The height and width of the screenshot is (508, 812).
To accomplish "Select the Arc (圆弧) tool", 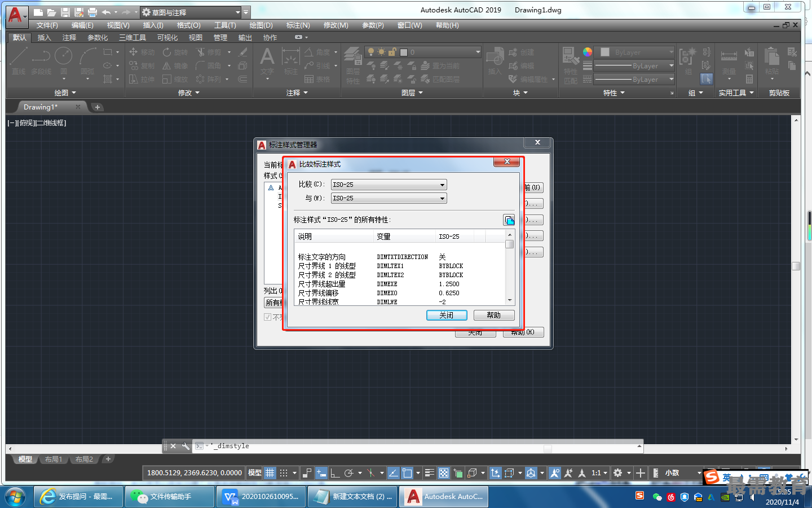I will click(x=87, y=61).
